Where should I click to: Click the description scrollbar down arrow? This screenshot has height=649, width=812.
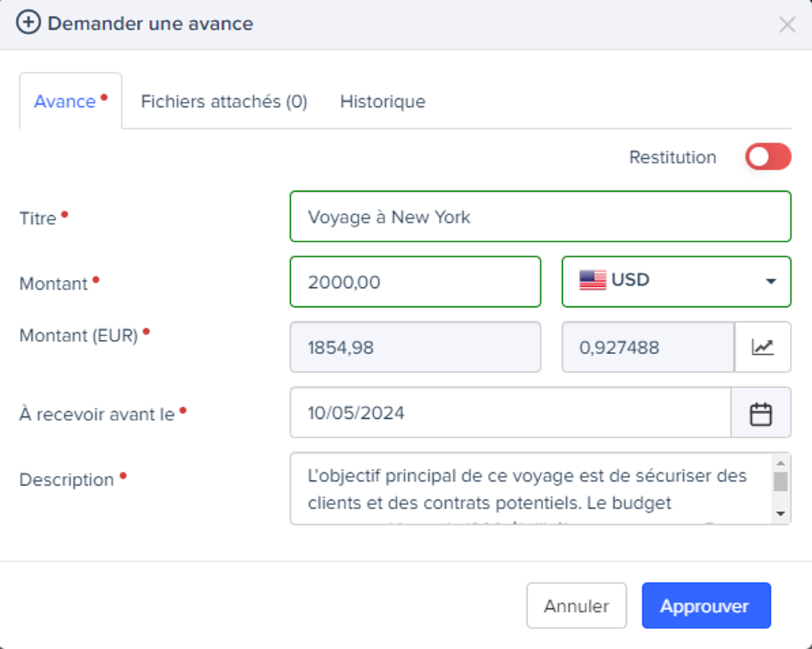(x=781, y=514)
